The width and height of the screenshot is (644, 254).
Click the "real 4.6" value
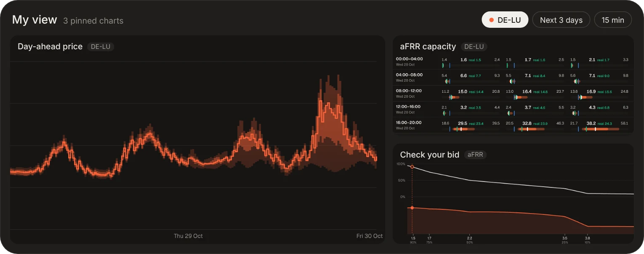(539, 108)
